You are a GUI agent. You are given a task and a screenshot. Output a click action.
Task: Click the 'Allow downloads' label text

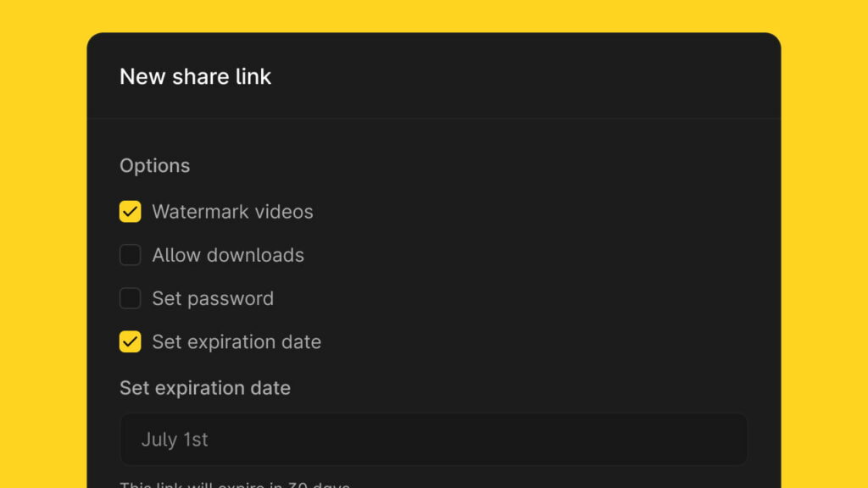[228, 255]
